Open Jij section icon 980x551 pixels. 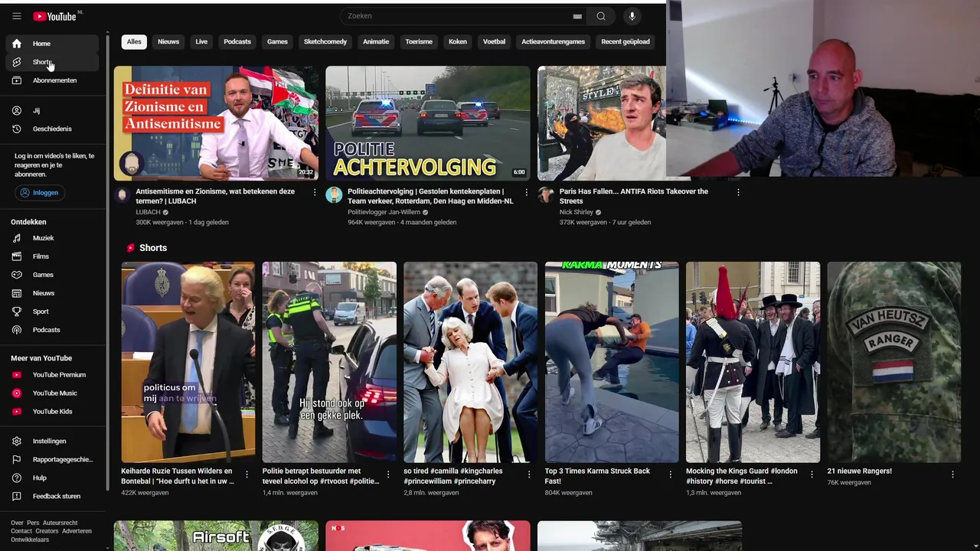pyautogui.click(x=16, y=110)
